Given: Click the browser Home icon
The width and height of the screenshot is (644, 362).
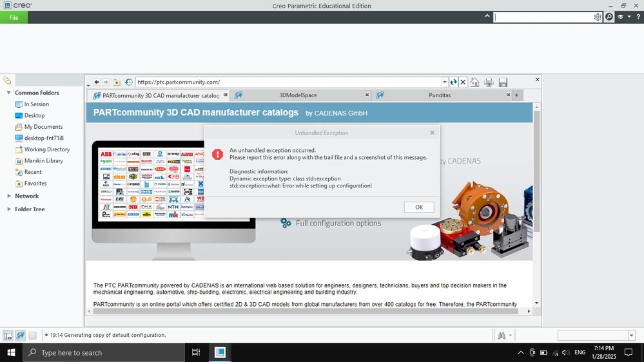Looking at the screenshot, I should [475, 82].
